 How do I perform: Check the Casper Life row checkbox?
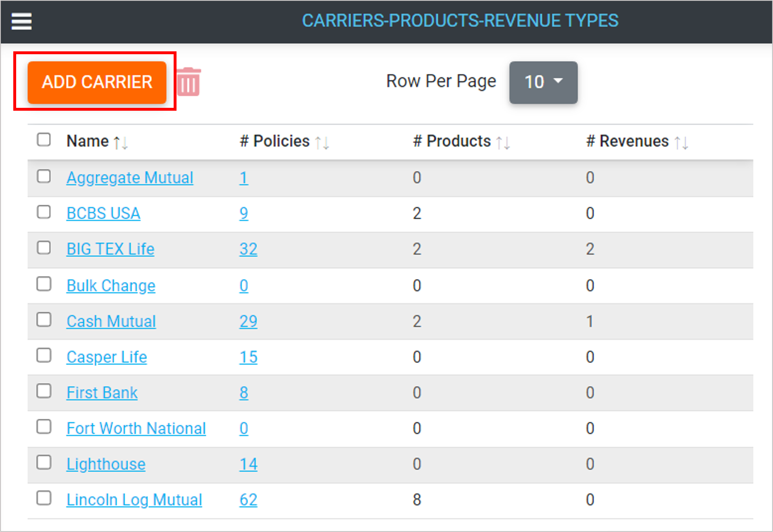(44, 355)
